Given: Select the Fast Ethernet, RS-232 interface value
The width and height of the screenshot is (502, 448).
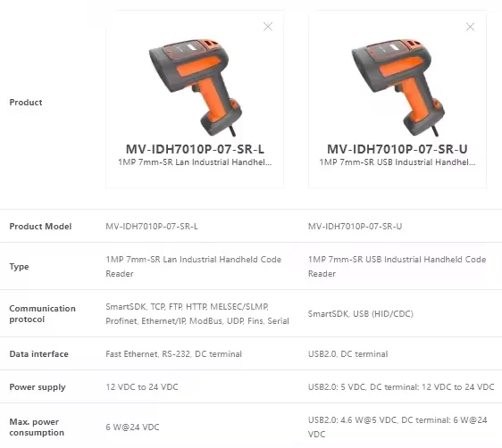Looking at the screenshot, I should 174,354.
